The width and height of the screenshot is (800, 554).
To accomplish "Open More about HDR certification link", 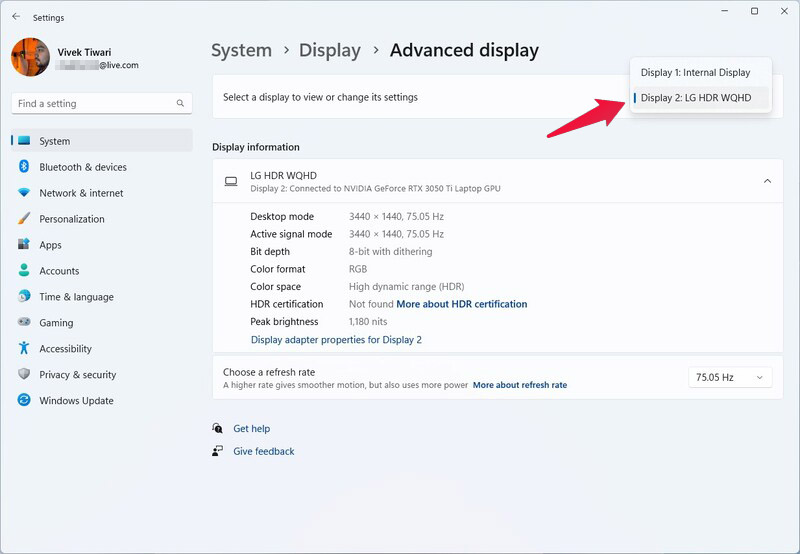I will point(462,304).
